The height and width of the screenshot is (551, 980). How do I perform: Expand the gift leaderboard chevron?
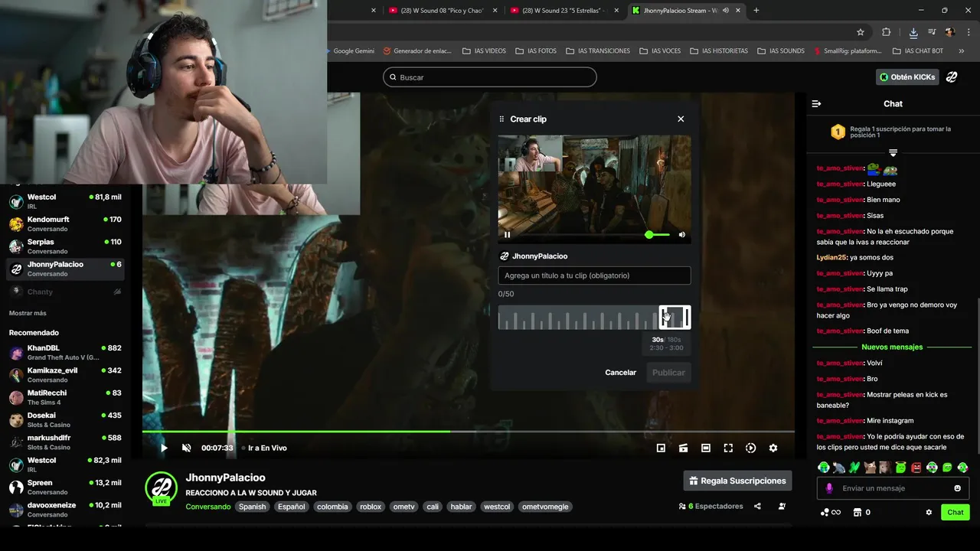(893, 153)
